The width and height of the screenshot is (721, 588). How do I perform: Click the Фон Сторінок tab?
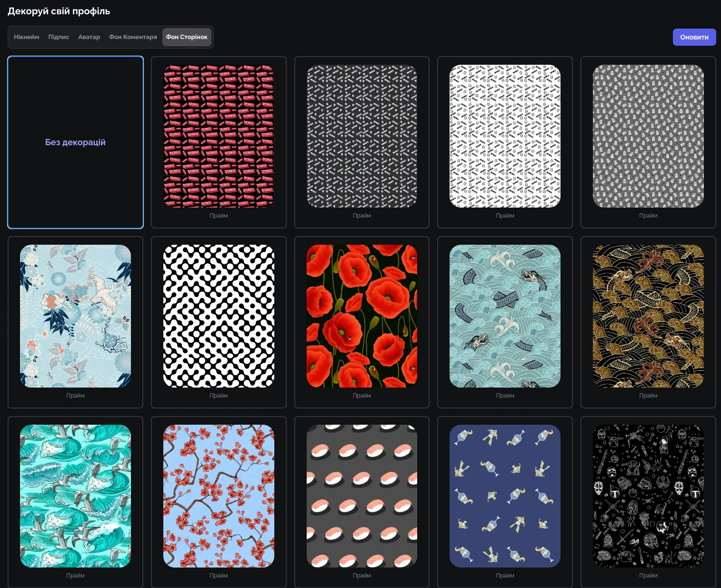click(x=187, y=37)
